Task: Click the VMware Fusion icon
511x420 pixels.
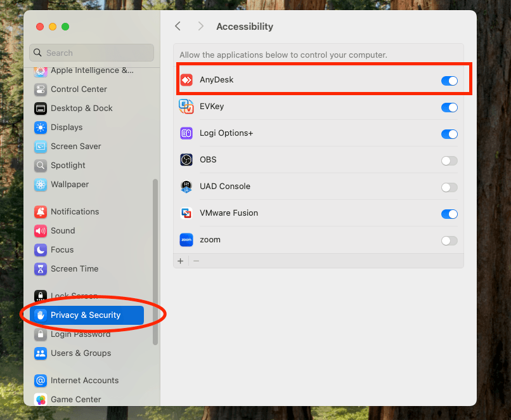Action: (x=186, y=213)
